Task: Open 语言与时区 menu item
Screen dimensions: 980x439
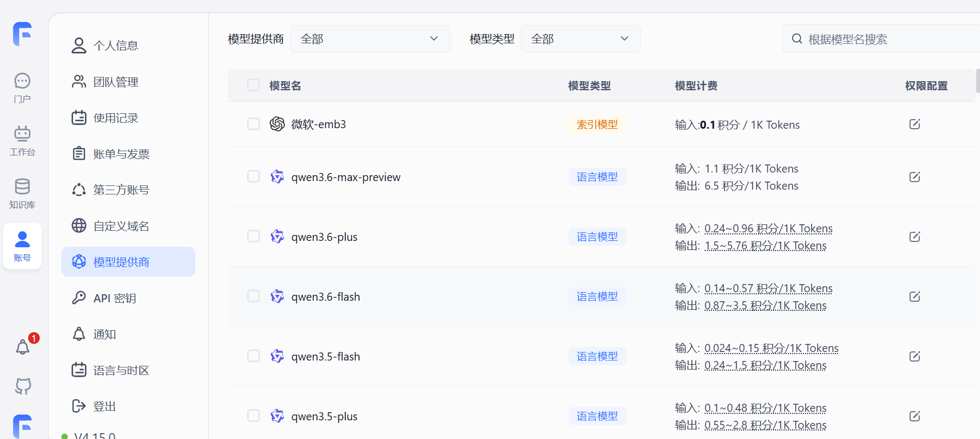Action: [x=128, y=370]
